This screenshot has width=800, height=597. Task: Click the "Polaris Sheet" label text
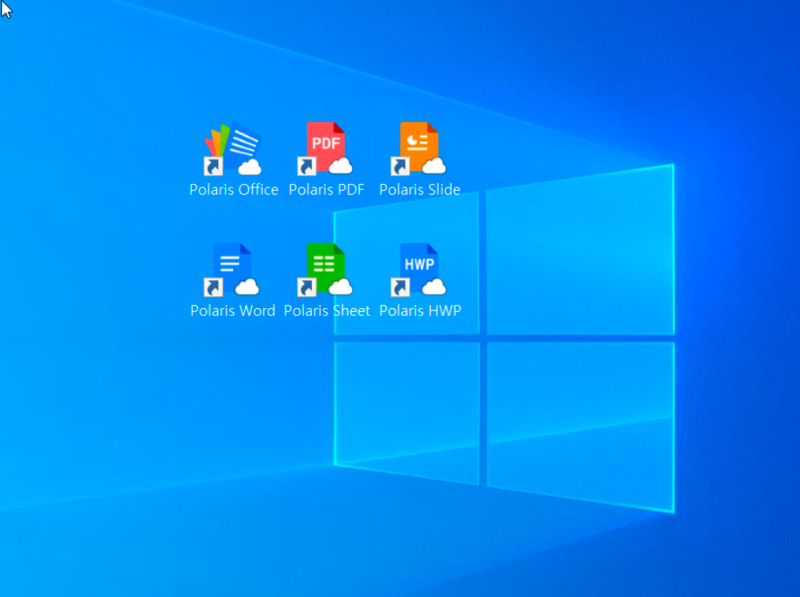[327, 311]
